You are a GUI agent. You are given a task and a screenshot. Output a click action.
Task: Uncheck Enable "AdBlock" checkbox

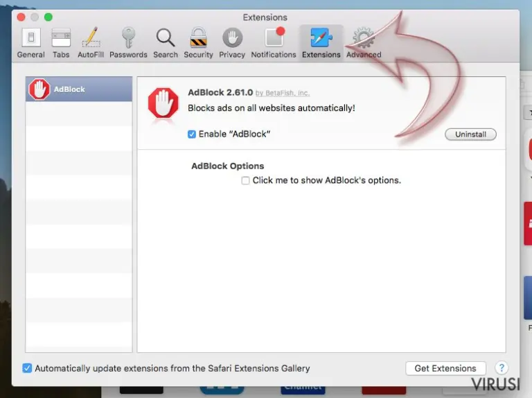click(192, 134)
